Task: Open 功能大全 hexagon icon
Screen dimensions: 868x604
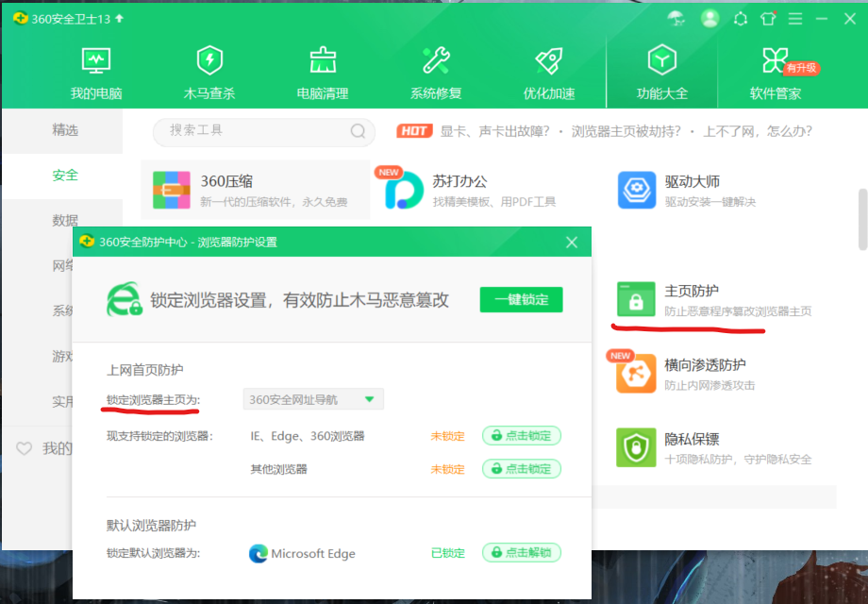Action: click(662, 60)
